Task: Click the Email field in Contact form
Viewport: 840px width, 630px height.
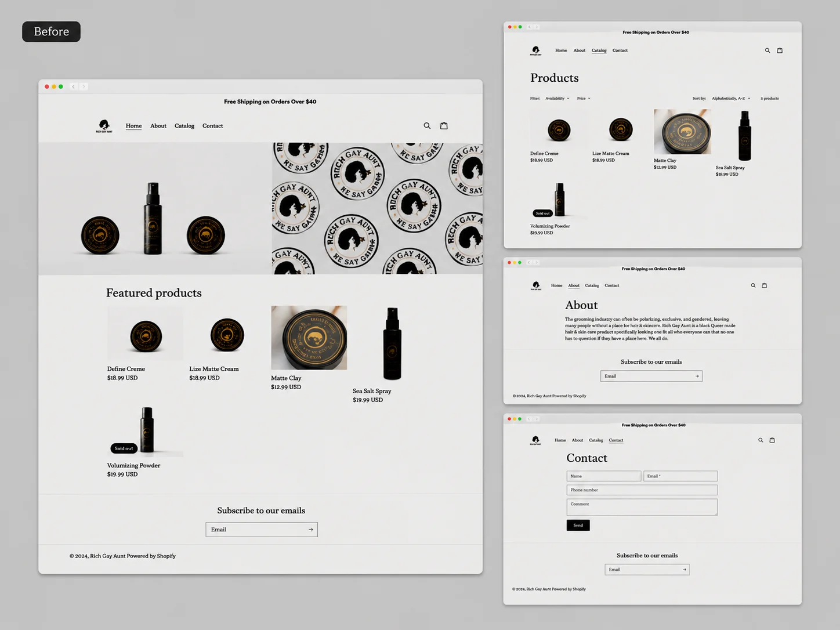Action: pyautogui.click(x=680, y=476)
